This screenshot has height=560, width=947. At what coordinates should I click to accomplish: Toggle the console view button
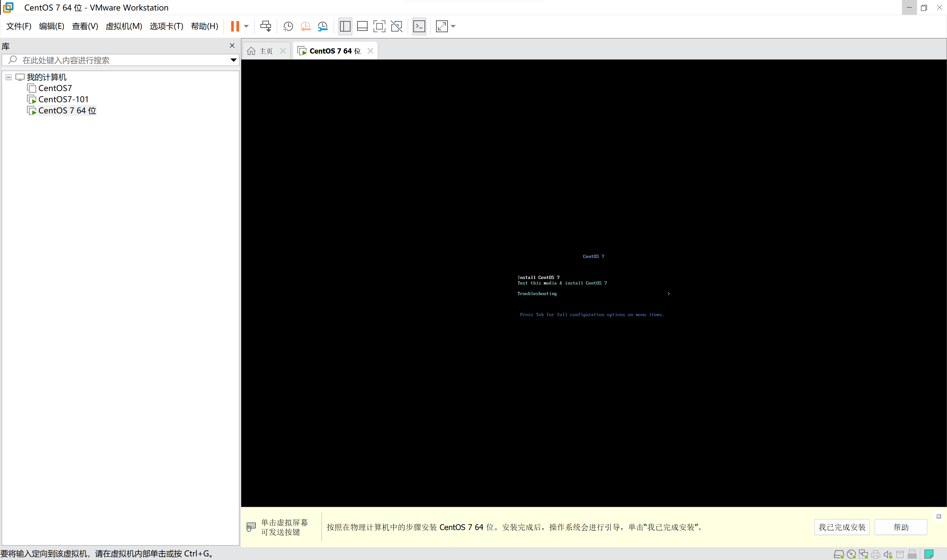coord(419,26)
